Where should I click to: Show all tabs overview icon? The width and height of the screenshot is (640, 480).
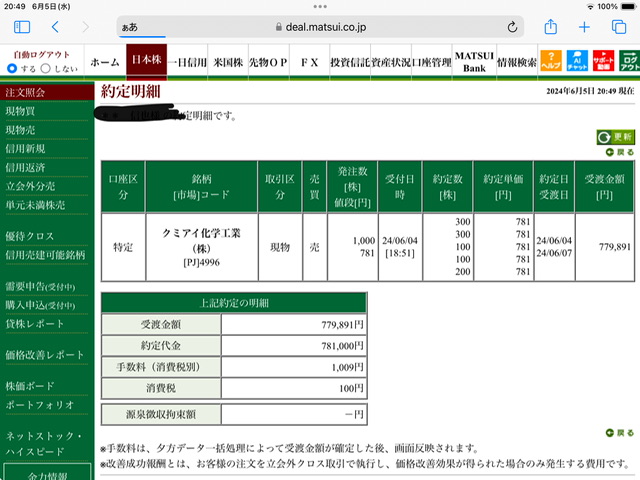619,27
